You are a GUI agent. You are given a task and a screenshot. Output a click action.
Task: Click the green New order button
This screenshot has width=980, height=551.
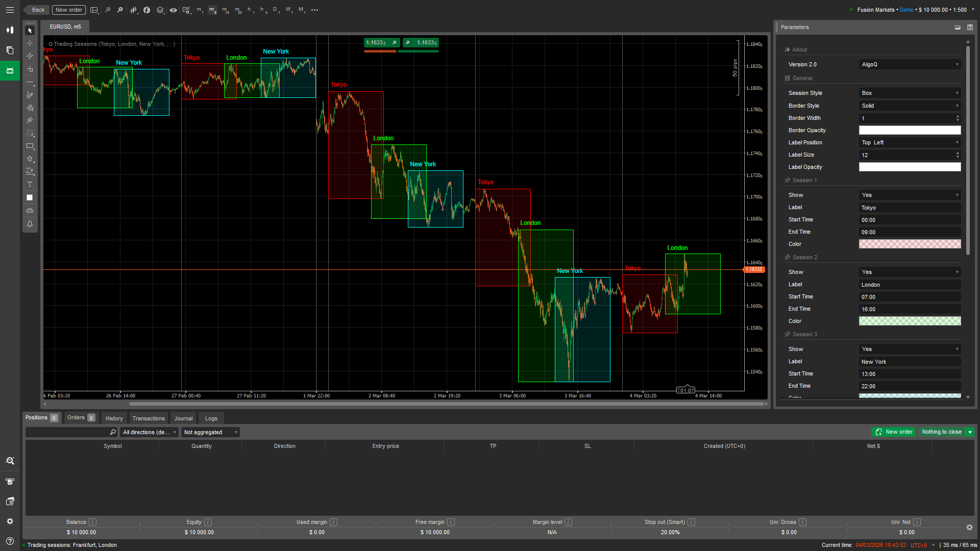894,432
